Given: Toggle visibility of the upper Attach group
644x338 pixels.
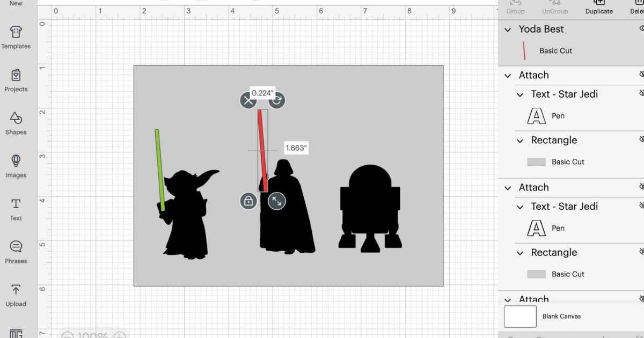Looking at the screenshot, I should click(x=641, y=75).
